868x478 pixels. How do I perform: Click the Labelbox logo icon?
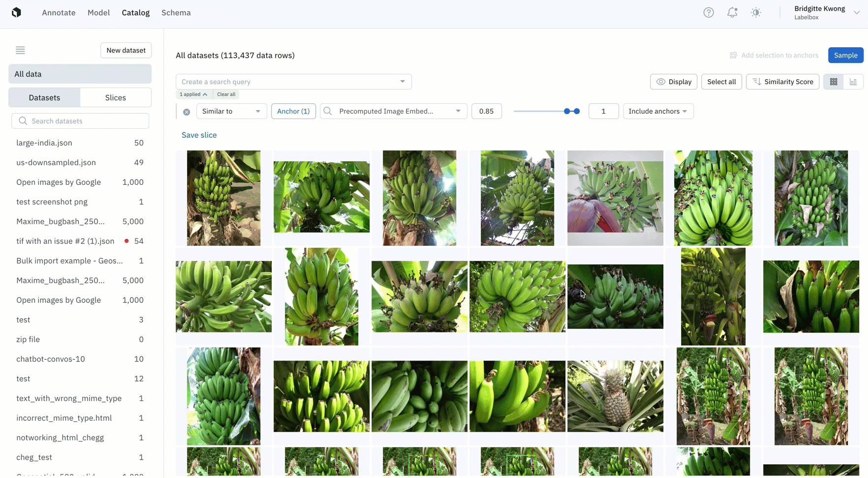[16, 13]
